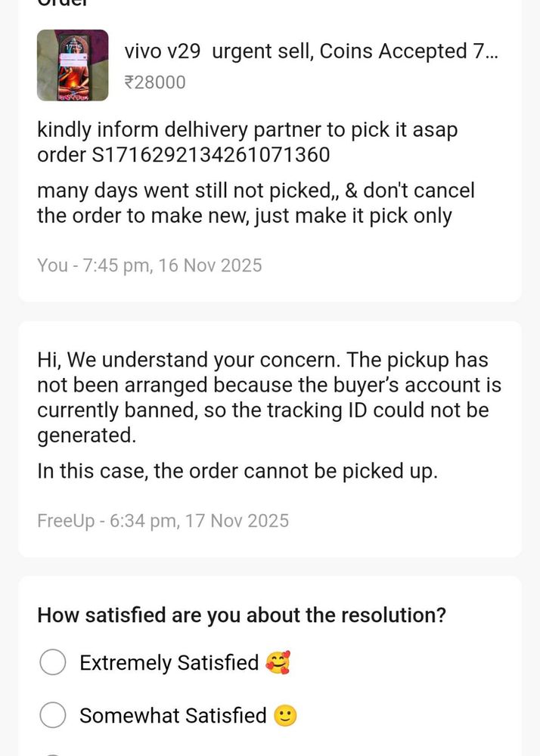Select the Extremely Satisfied radio button
The image size is (540, 756).
pyautogui.click(x=52, y=662)
